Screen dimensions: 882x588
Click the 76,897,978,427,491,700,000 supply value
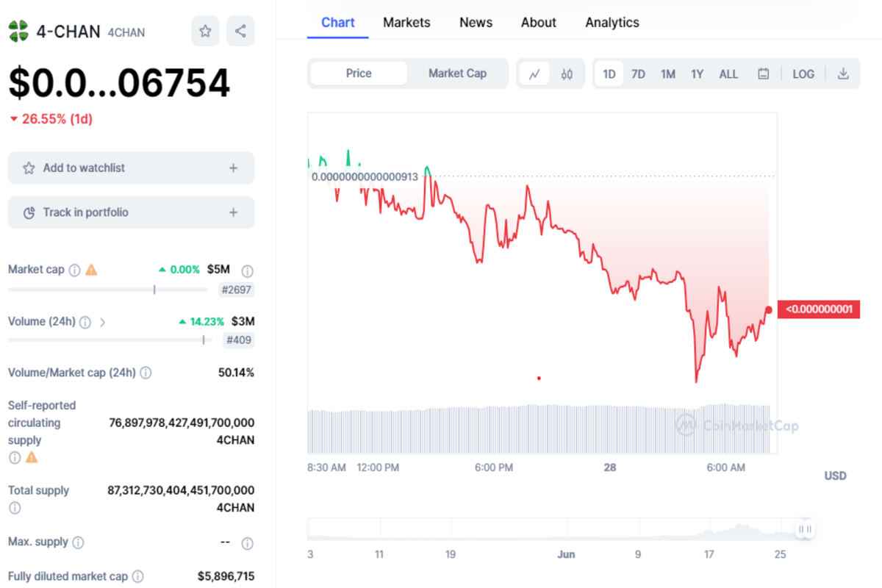(x=182, y=423)
